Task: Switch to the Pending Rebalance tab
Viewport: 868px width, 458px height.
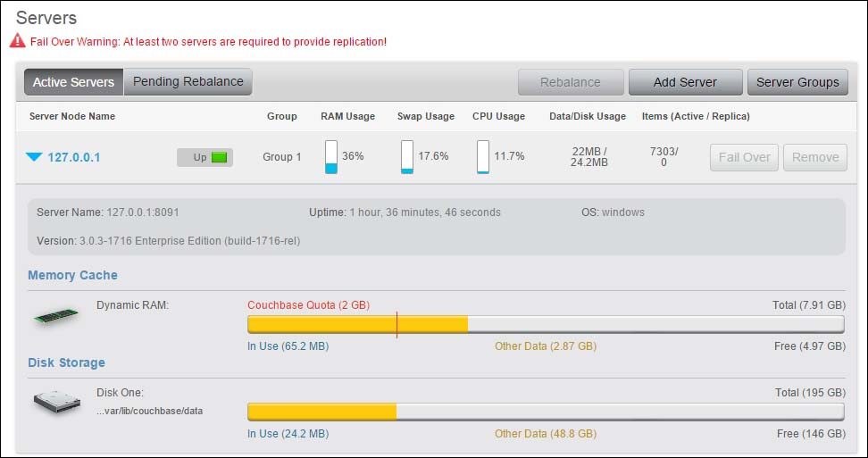Action: (x=188, y=82)
